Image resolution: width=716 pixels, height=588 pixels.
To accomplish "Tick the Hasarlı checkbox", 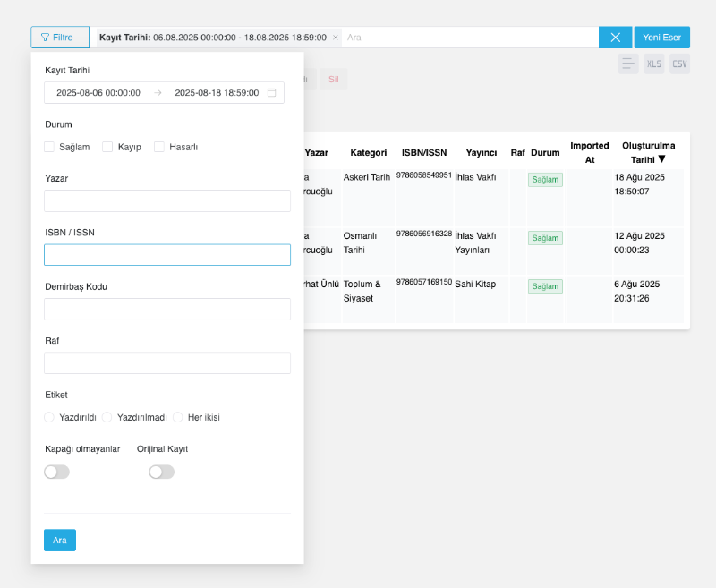I will pos(160,147).
